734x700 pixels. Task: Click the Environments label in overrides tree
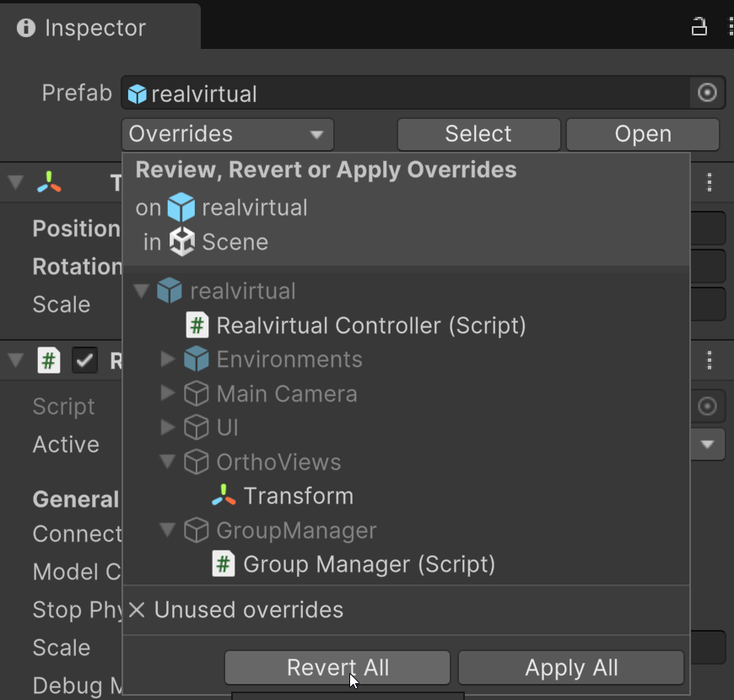pyautogui.click(x=289, y=359)
